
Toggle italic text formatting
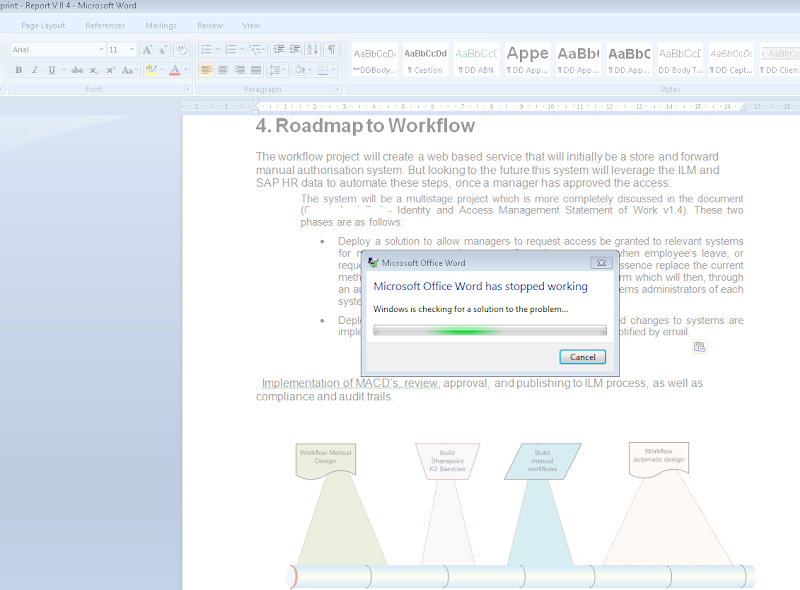[35, 70]
